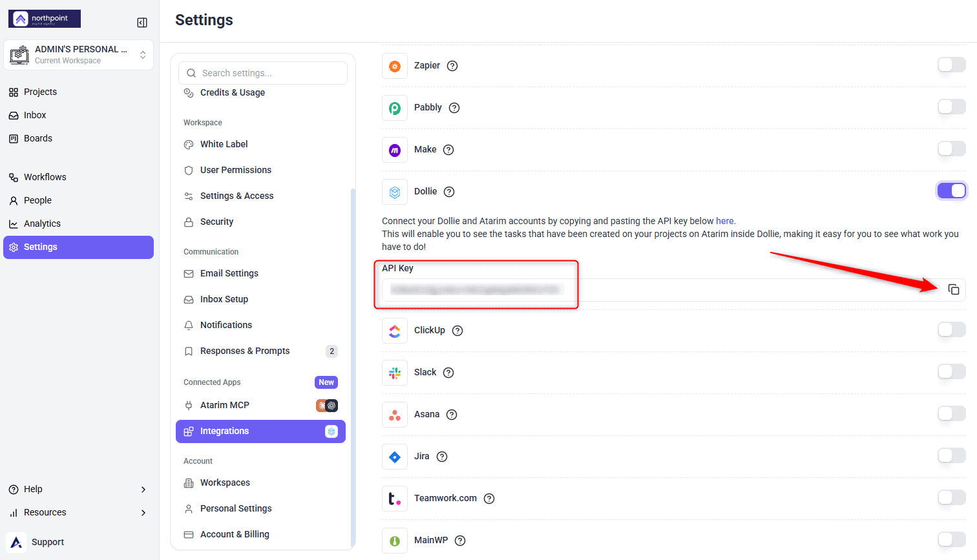Click the Teamwork.com integration logo
The height and width of the screenshot is (560, 977).
(x=395, y=499)
